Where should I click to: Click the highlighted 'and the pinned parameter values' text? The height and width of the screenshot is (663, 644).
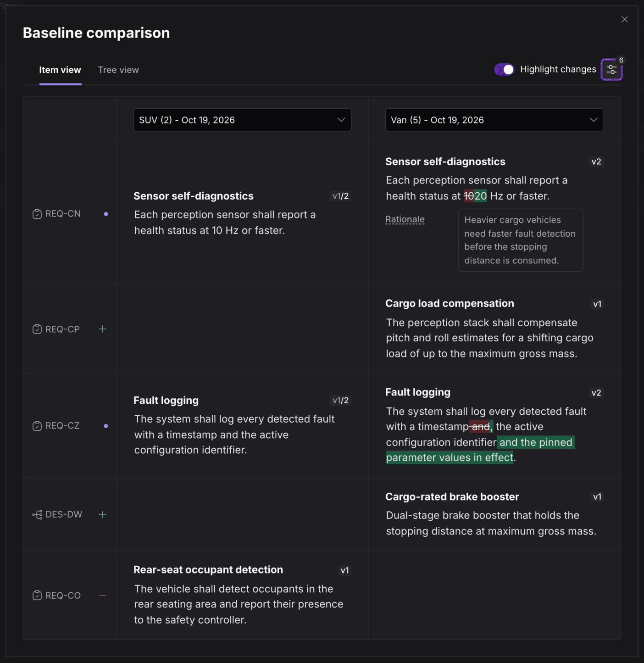[479, 450]
